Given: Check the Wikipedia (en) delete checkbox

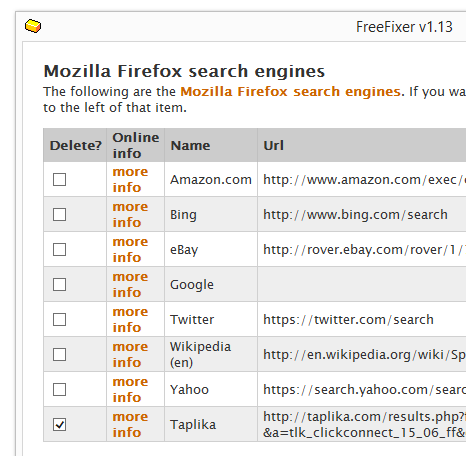Looking at the screenshot, I should [x=59, y=354].
